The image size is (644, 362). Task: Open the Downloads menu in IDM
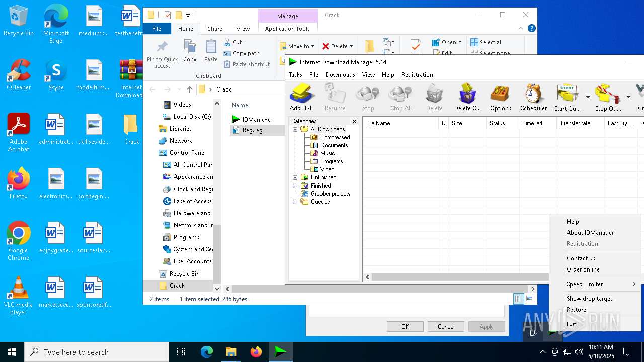340,75
